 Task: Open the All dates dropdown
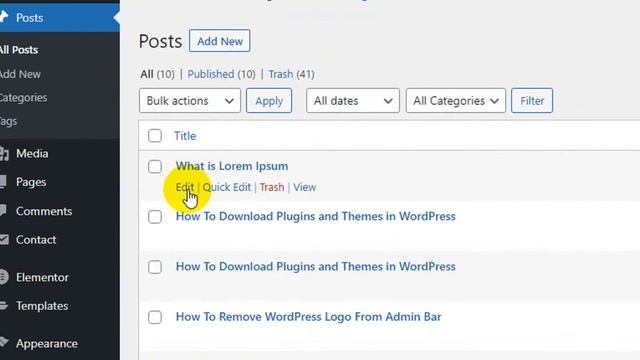tap(353, 100)
